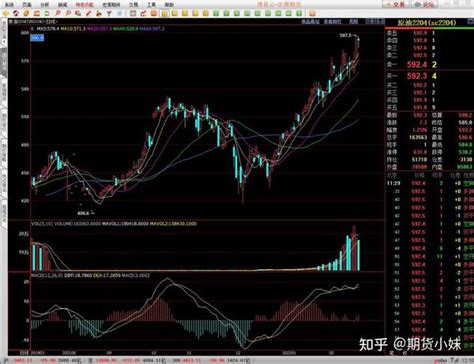Click open interest value 51710
The image size is (474, 364).
click(x=420, y=160)
